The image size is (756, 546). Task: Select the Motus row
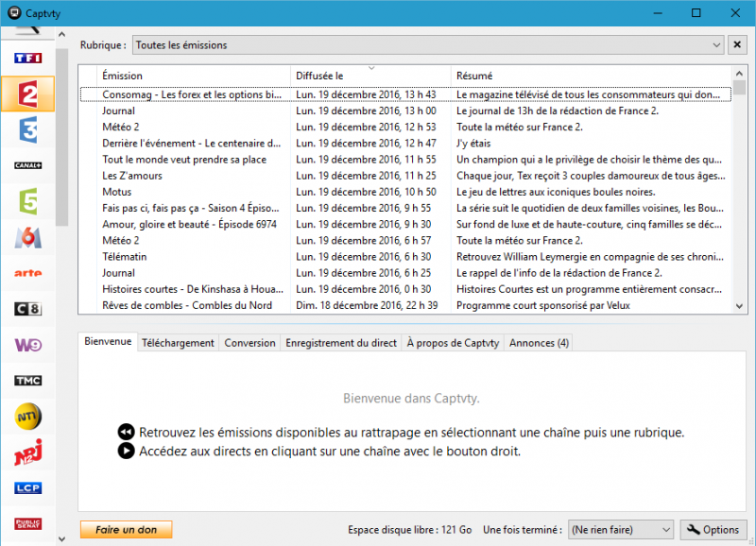(405, 192)
